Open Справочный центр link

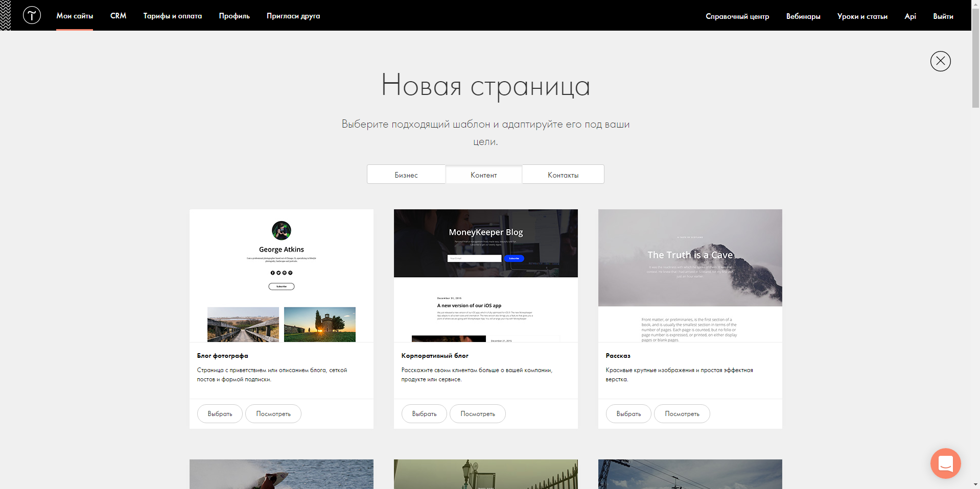coord(737,16)
